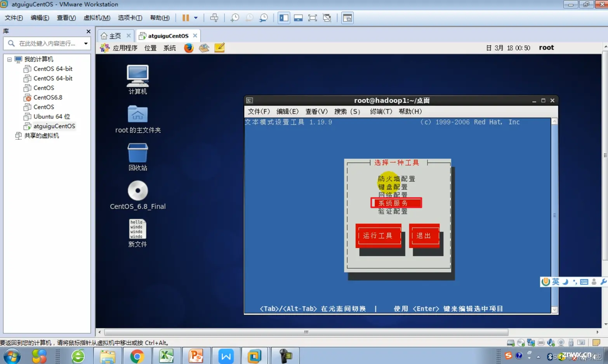Open VMware 选项卡(T) menu
This screenshot has width=608, height=364.
point(130,18)
